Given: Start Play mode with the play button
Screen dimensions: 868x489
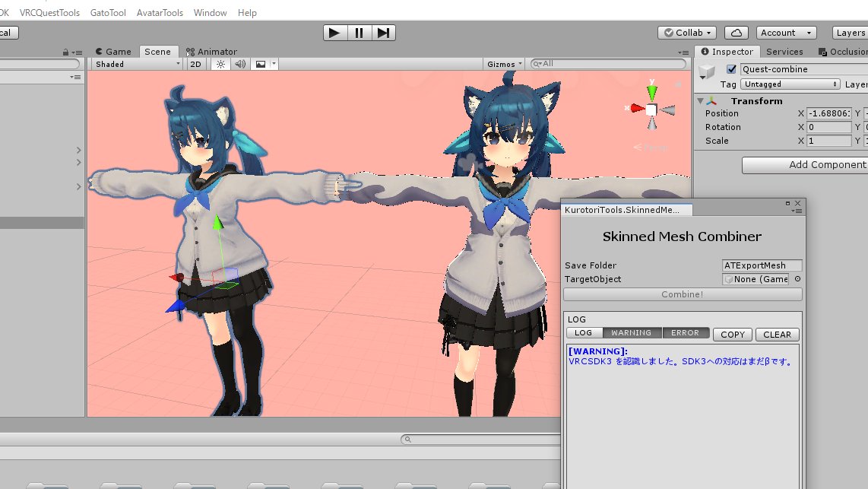Looking at the screenshot, I should tap(334, 33).
